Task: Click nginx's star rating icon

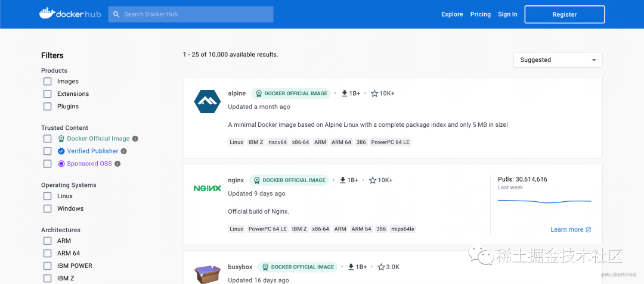Action: 373,180
